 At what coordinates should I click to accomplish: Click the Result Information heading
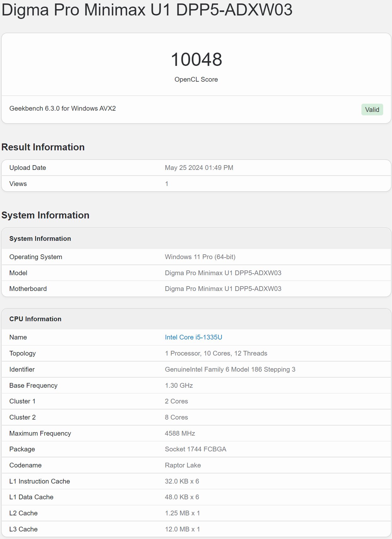point(43,147)
